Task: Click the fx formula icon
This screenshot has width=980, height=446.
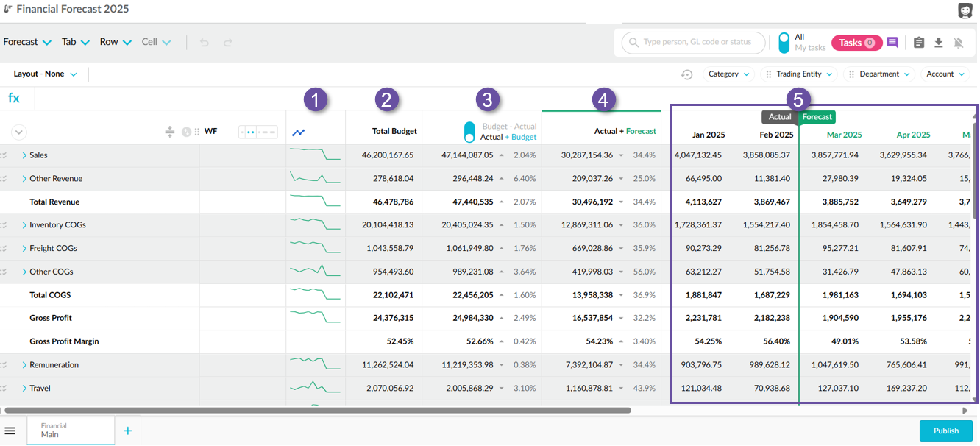Action: (14, 98)
